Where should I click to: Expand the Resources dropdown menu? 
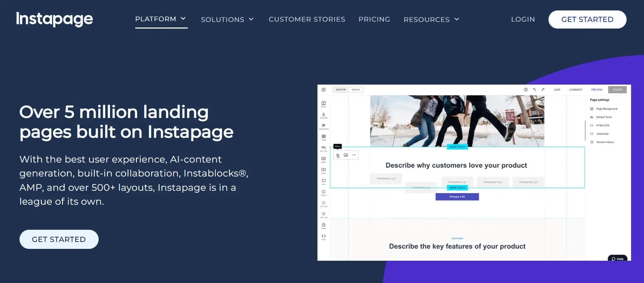click(431, 19)
